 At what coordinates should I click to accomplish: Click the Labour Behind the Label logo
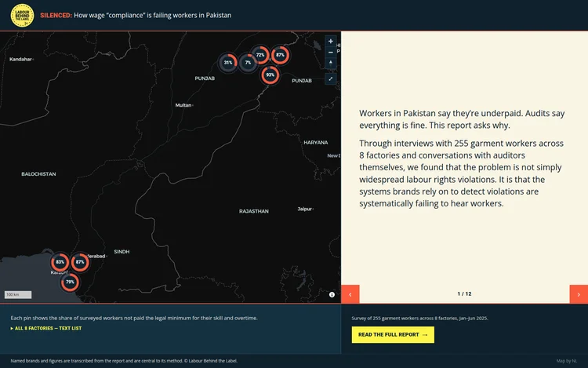(x=22, y=16)
